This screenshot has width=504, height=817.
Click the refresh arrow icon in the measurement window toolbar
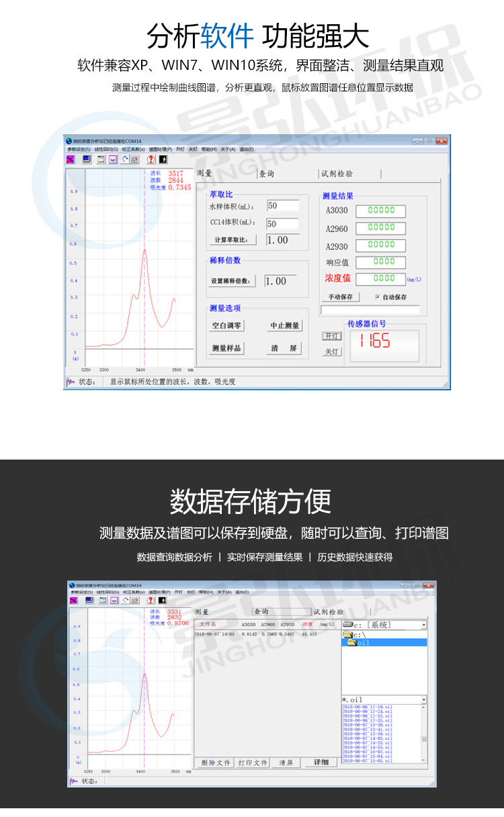click(125, 159)
